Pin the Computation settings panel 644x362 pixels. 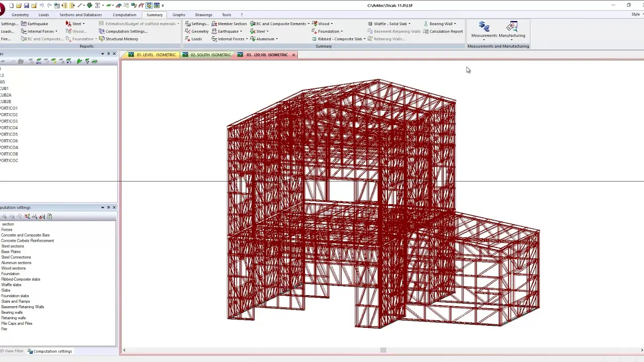[x=108, y=208]
